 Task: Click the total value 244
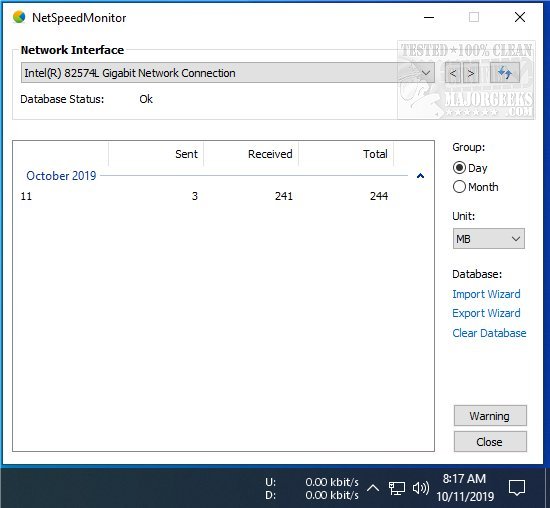[379, 196]
